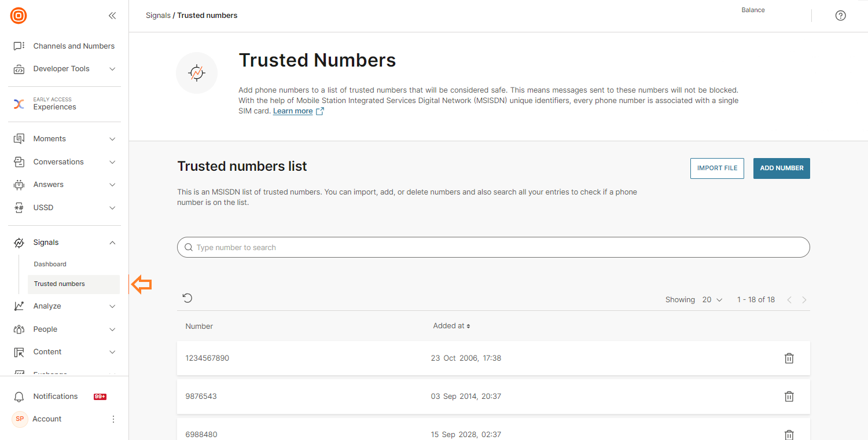
Task: Open the help question mark icon
Action: [840, 16]
